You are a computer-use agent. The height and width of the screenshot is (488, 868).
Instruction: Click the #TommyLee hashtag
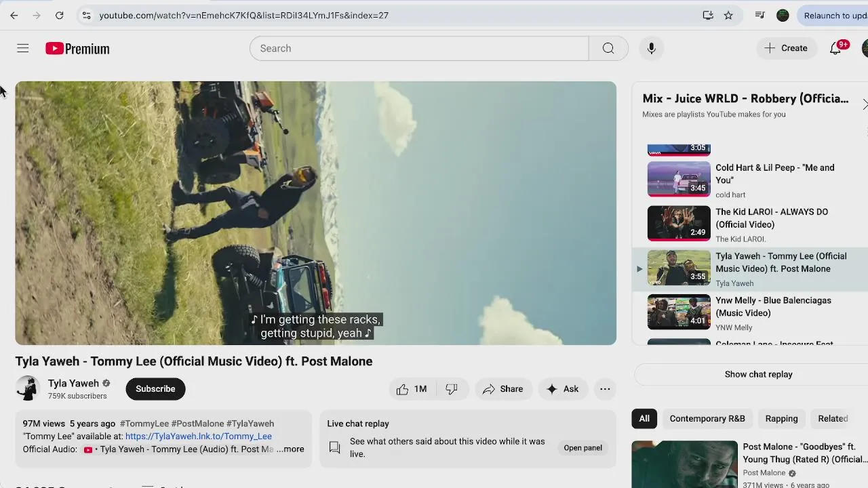pyautogui.click(x=144, y=424)
